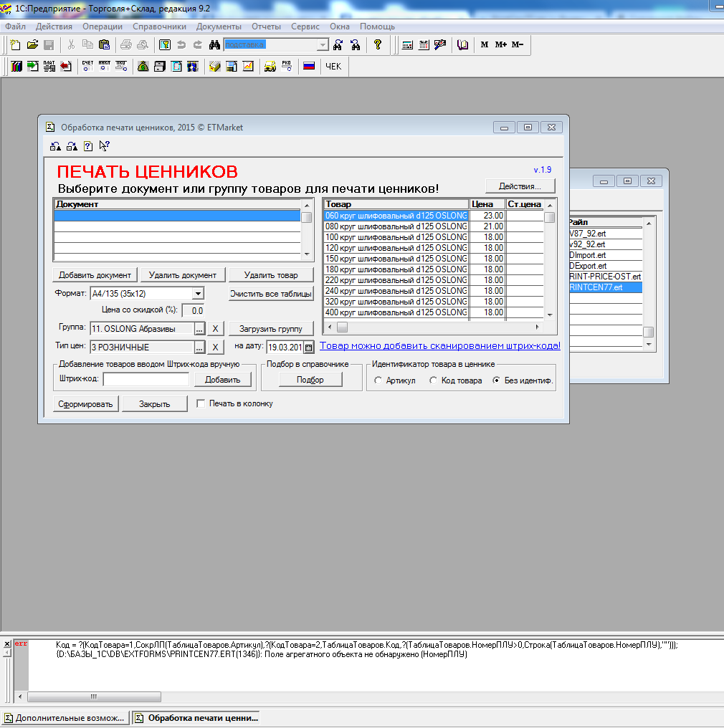The height and width of the screenshot is (728, 724).
Task: Select the Код товара radio button
Action: 433,380
